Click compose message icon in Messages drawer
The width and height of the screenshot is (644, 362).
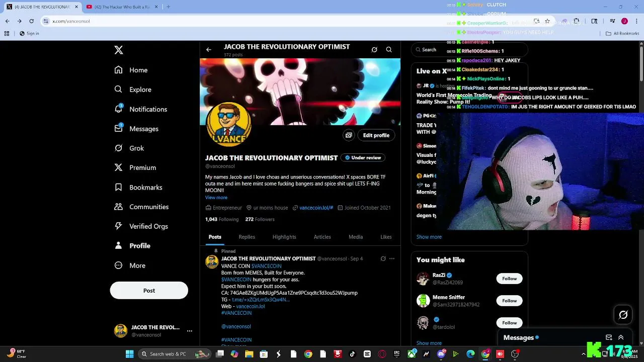tap(609, 338)
